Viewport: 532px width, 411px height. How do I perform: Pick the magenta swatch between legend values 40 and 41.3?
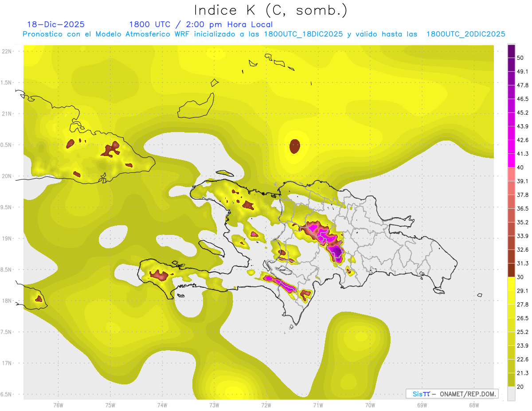click(x=512, y=160)
